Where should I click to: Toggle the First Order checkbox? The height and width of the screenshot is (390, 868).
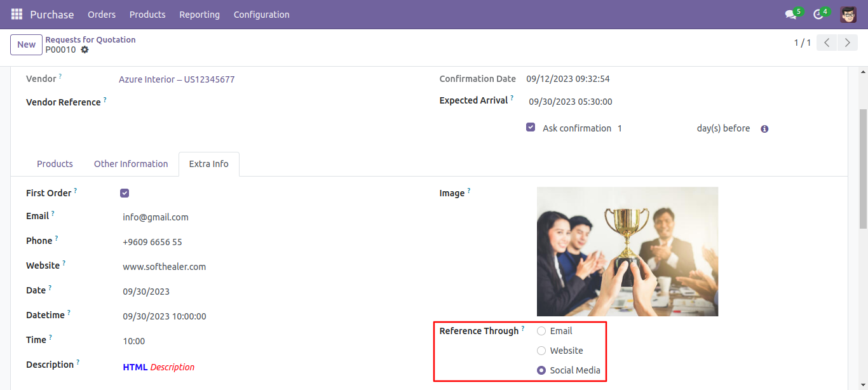[125, 193]
